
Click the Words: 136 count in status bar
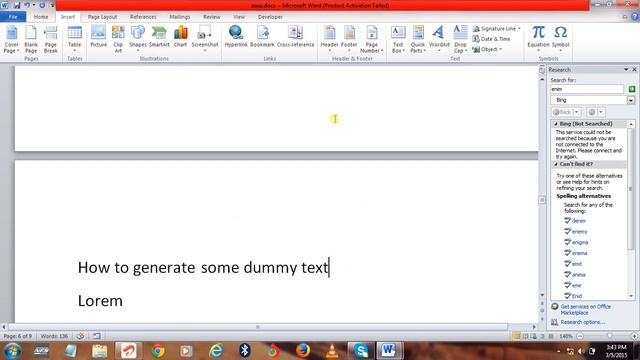[x=54, y=336]
